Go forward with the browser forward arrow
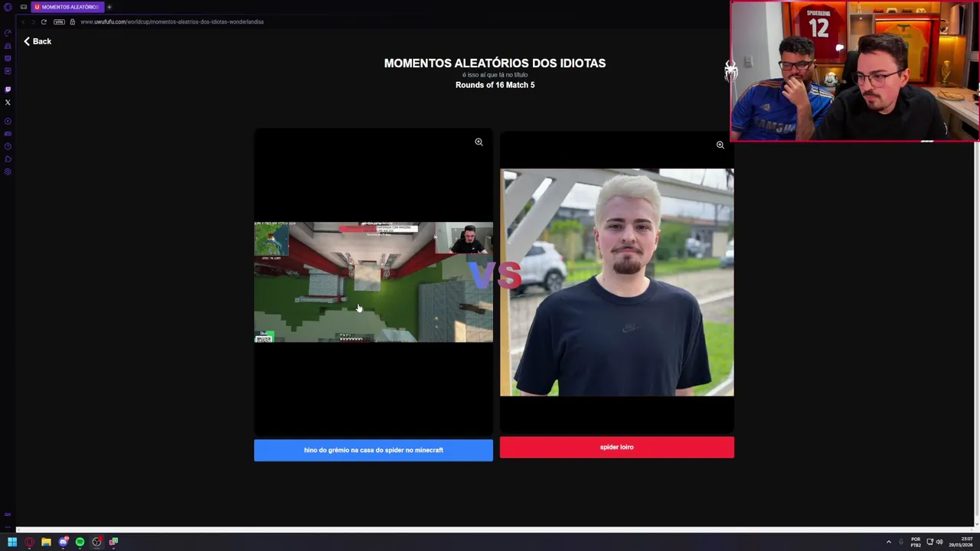Screen dimensions: 980x551 (x=33, y=21)
